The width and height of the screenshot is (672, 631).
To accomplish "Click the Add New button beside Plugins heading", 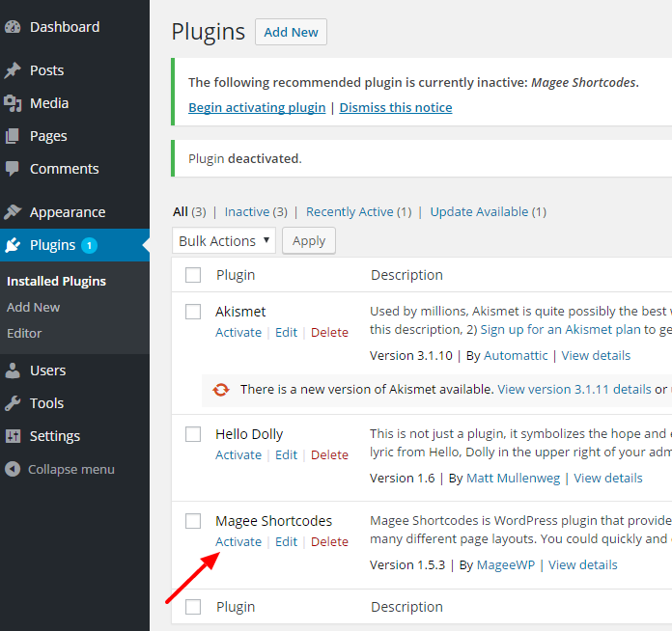I will tap(291, 32).
